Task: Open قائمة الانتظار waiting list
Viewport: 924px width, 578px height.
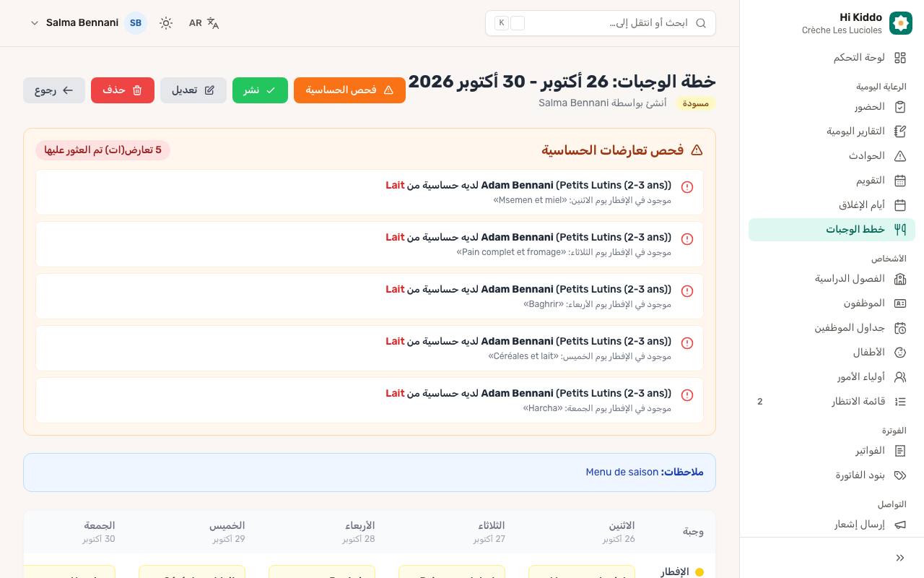Action: pyautogui.click(x=832, y=402)
